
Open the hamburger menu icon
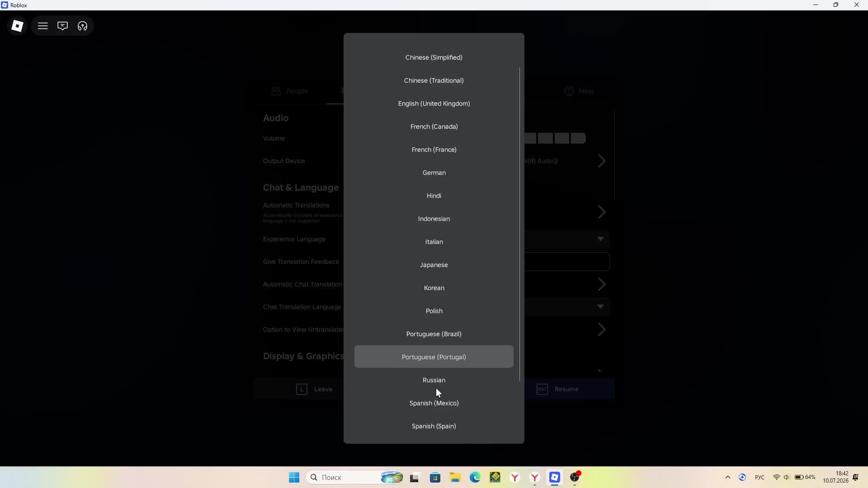[43, 26]
